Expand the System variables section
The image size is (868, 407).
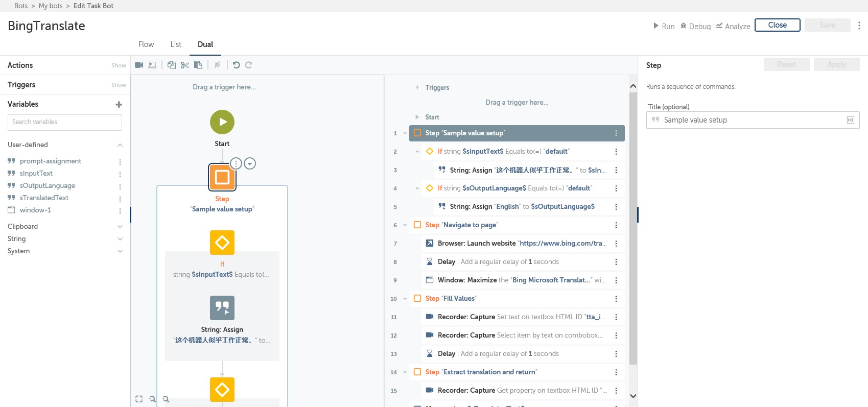120,251
